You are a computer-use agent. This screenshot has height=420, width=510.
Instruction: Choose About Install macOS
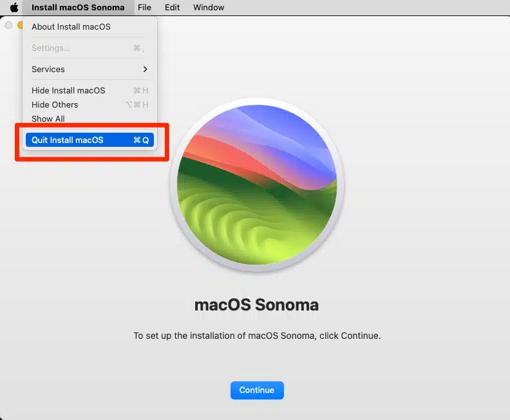[90, 26]
